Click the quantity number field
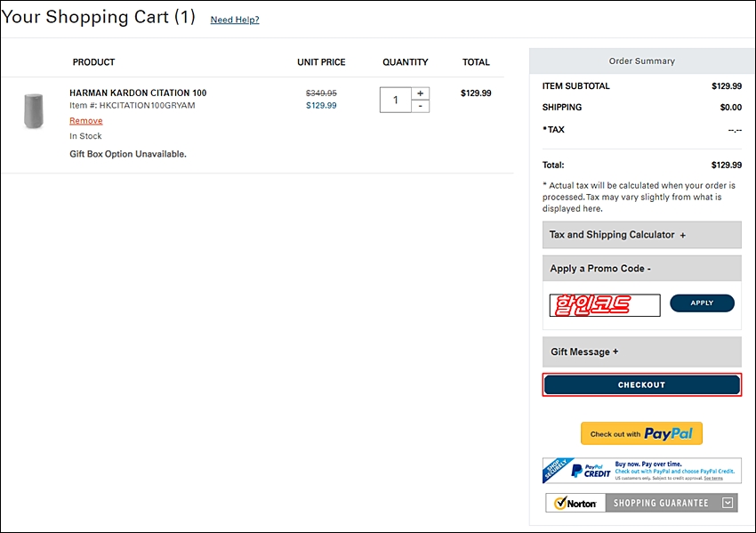 [x=396, y=100]
